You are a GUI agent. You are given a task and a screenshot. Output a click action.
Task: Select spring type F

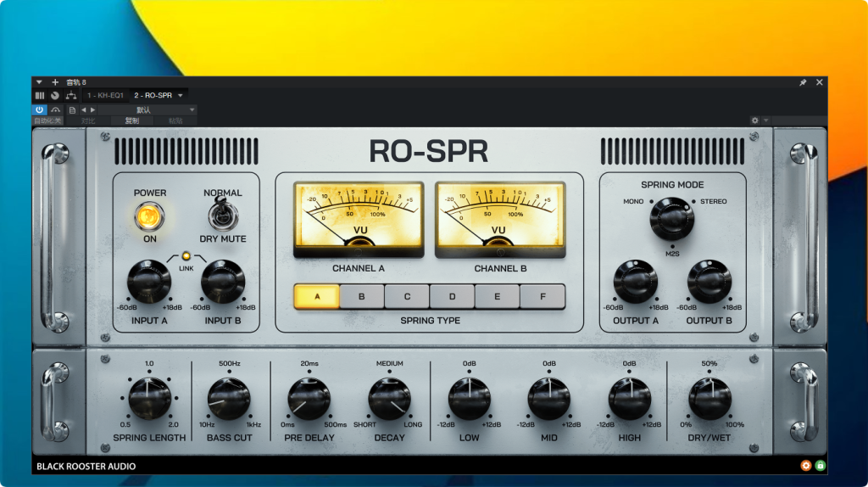click(x=542, y=296)
